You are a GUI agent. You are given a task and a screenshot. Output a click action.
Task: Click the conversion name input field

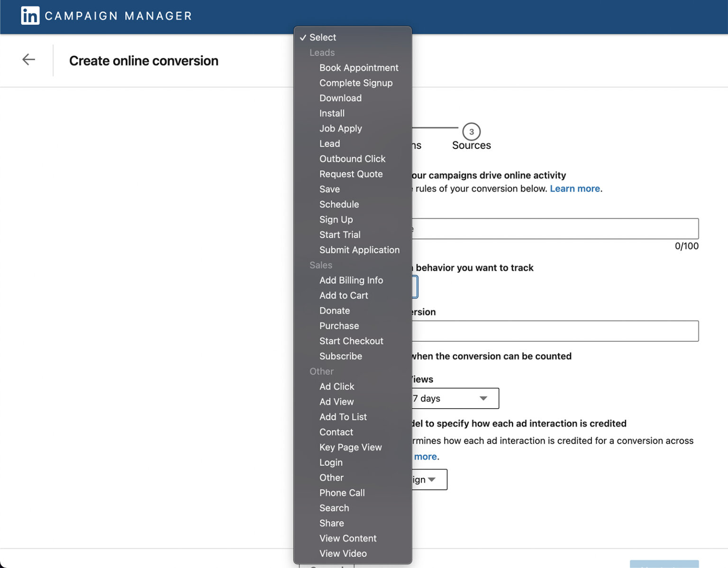555,229
